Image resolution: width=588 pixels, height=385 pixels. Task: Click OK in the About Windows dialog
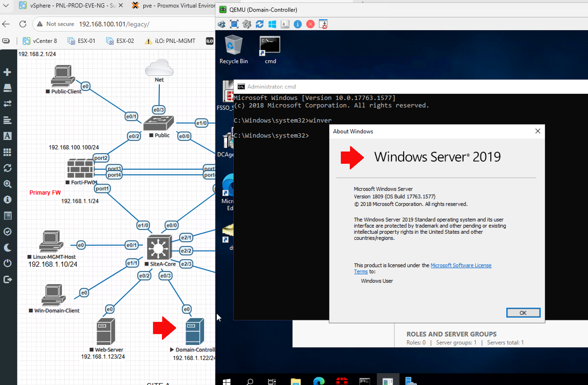pyautogui.click(x=523, y=313)
